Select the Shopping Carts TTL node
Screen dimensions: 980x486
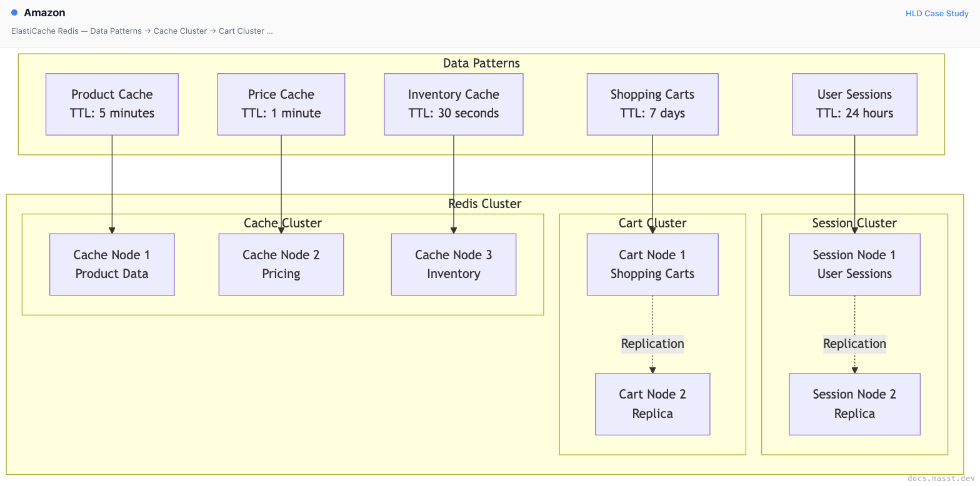pos(652,104)
